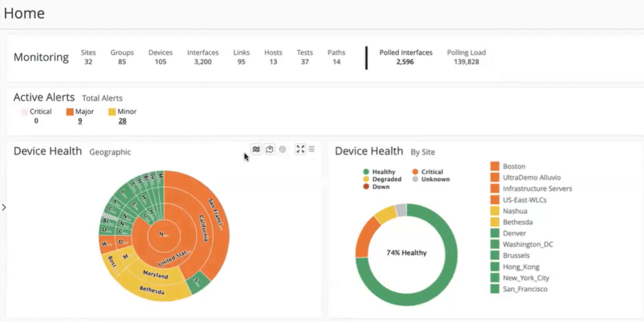The width and height of the screenshot is (644, 322).
Task: Open the 9 Major alerts link
Action: (80, 121)
